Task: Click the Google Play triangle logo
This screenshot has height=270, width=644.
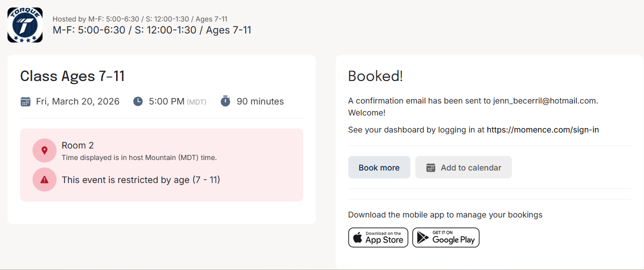Action: click(423, 238)
